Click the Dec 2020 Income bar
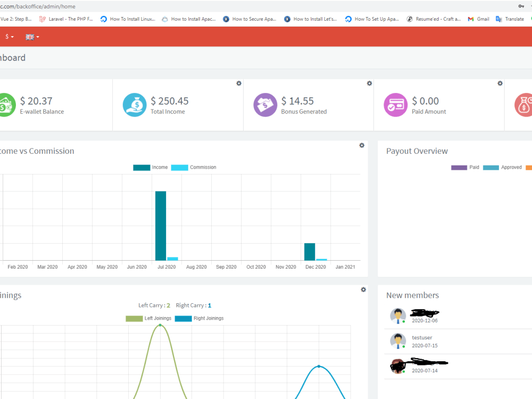 (310, 252)
